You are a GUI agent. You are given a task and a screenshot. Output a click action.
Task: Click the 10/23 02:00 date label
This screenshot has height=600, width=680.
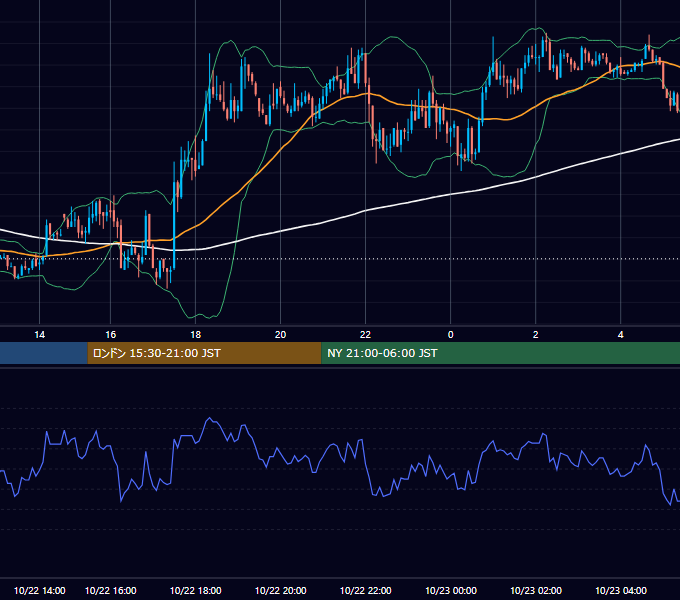536,590
